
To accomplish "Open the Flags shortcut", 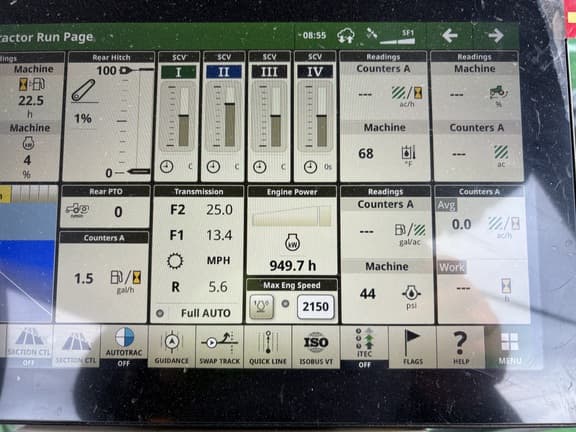I will click(412, 347).
